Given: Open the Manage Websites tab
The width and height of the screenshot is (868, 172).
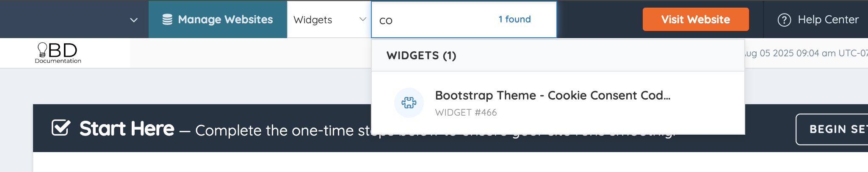Looking at the screenshot, I should click(x=218, y=19).
